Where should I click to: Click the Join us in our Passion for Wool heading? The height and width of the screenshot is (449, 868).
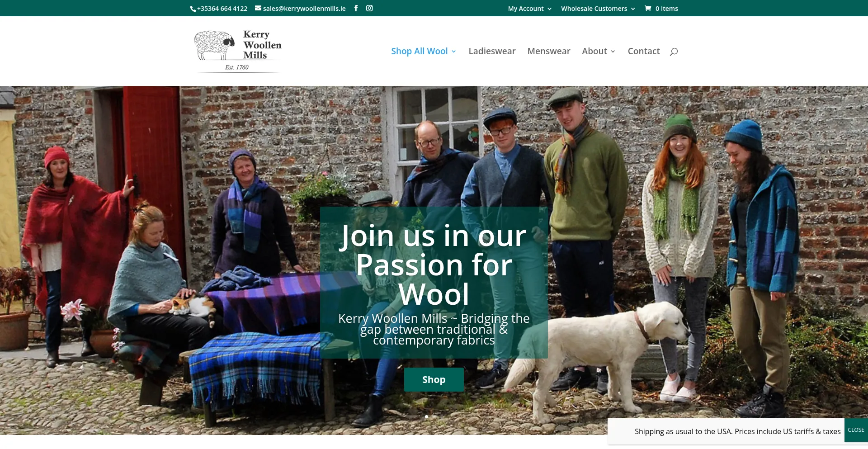coord(434,265)
